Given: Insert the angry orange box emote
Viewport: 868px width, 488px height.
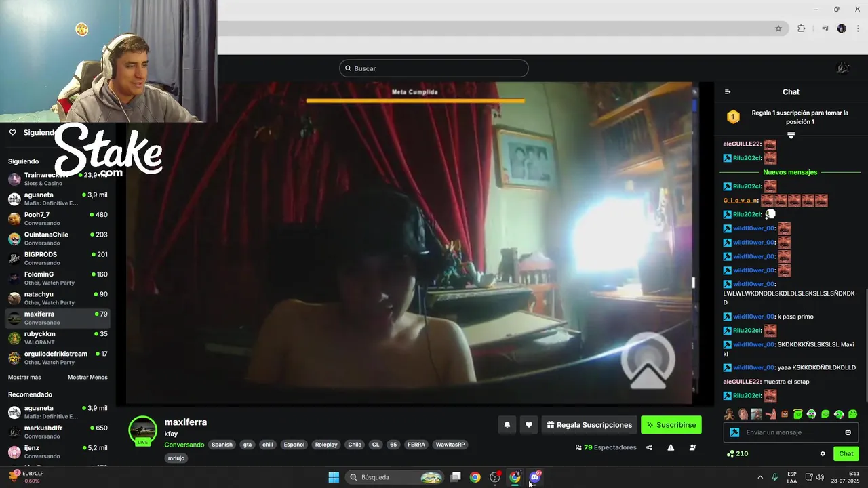Looking at the screenshot, I should tap(784, 413).
